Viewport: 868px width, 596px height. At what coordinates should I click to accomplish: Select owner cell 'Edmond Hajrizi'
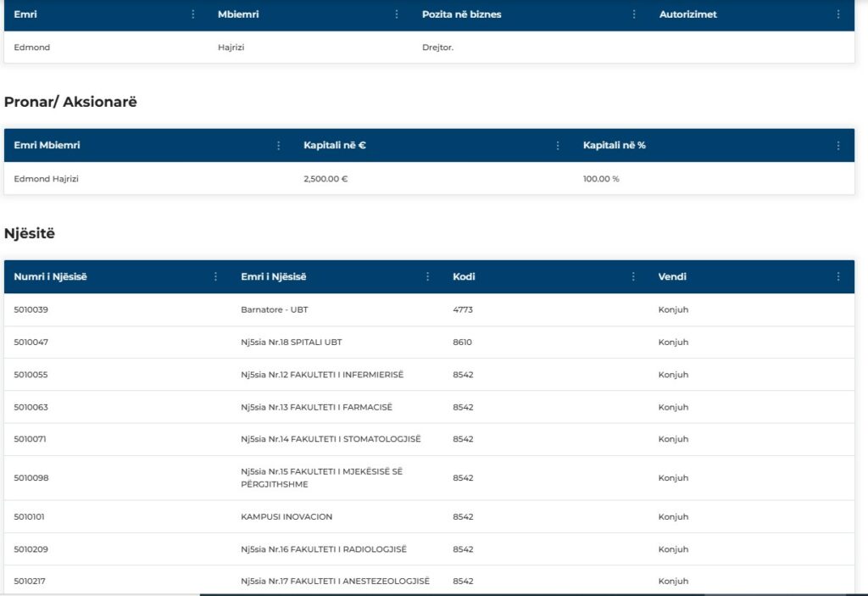click(46, 178)
